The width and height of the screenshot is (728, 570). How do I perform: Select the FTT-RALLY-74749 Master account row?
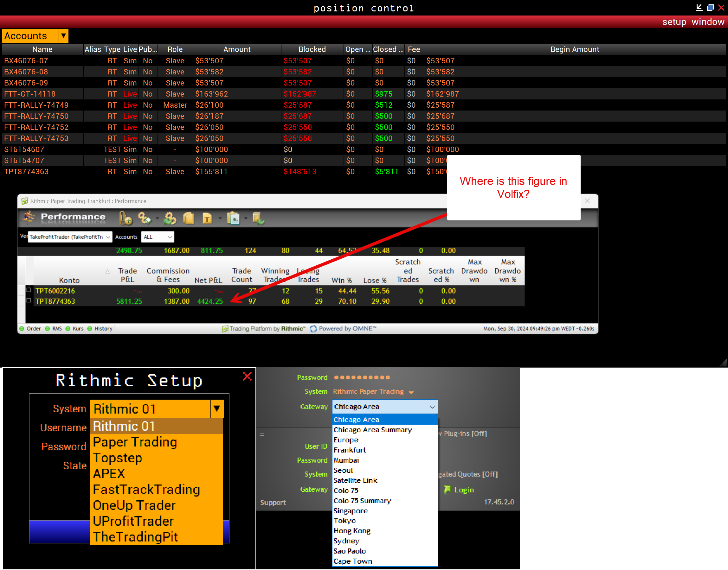(364, 105)
